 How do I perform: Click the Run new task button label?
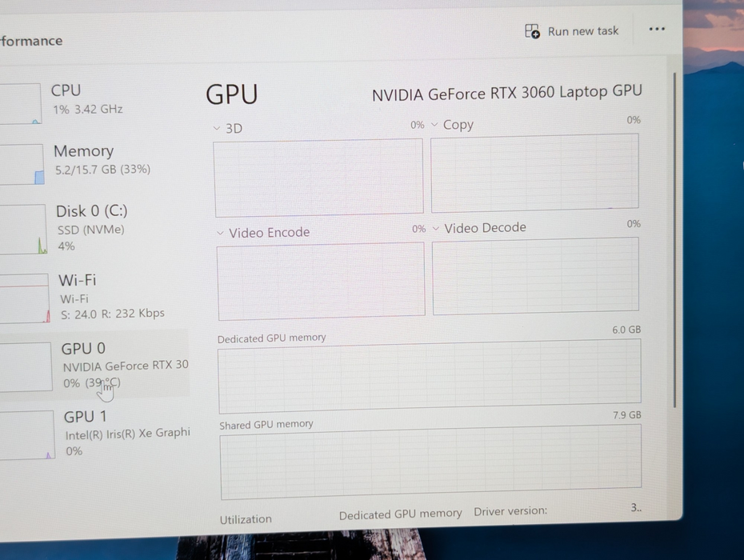583,31
